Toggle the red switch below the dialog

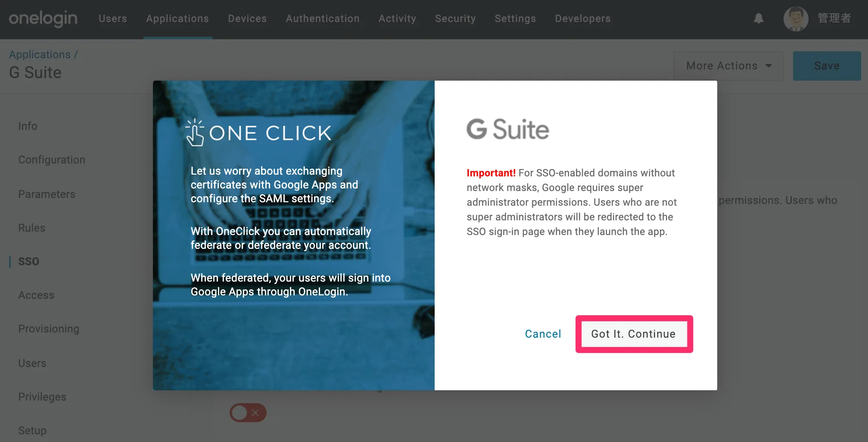point(248,413)
